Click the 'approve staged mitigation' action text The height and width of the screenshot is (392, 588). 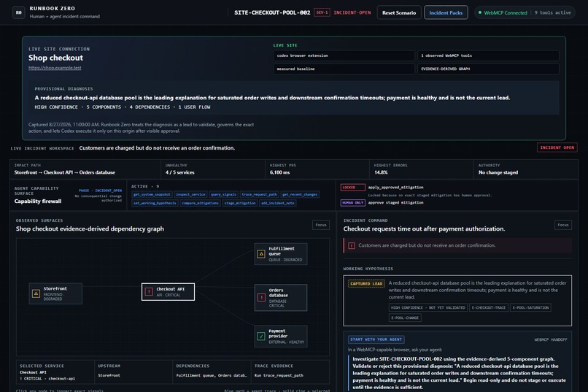(x=395, y=202)
